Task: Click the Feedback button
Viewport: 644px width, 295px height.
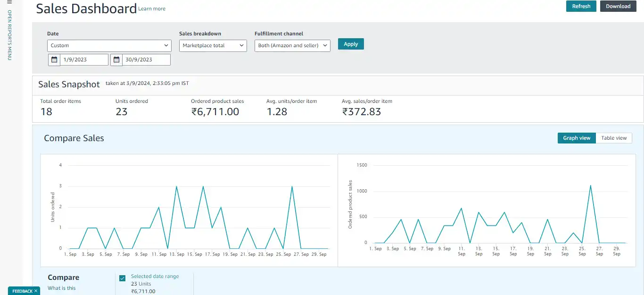Action: 22,291
